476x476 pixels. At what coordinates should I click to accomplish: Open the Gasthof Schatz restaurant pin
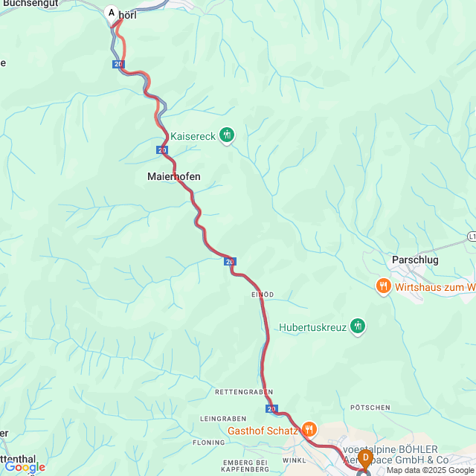pyautogui.click(x=309, y=430)
